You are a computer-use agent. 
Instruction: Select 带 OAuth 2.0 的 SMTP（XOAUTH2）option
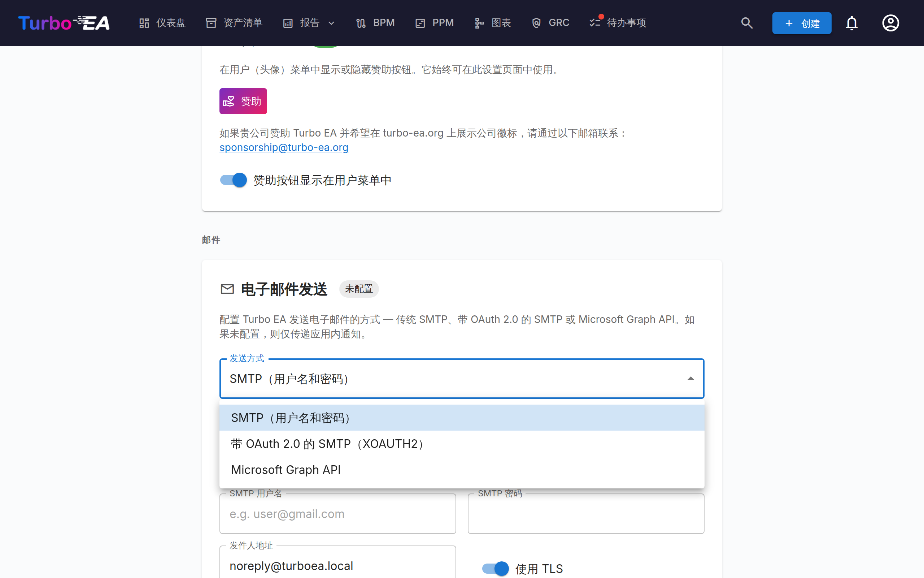462,444
